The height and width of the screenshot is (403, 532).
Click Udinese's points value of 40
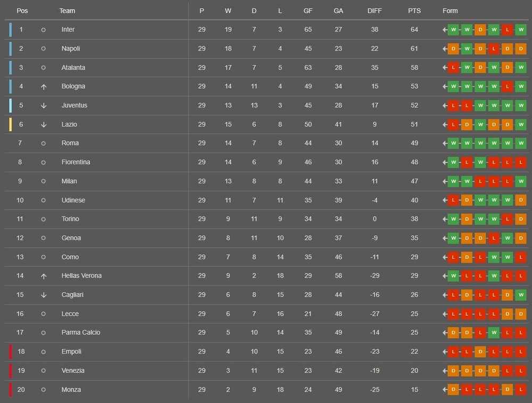[x=414, y=200]
